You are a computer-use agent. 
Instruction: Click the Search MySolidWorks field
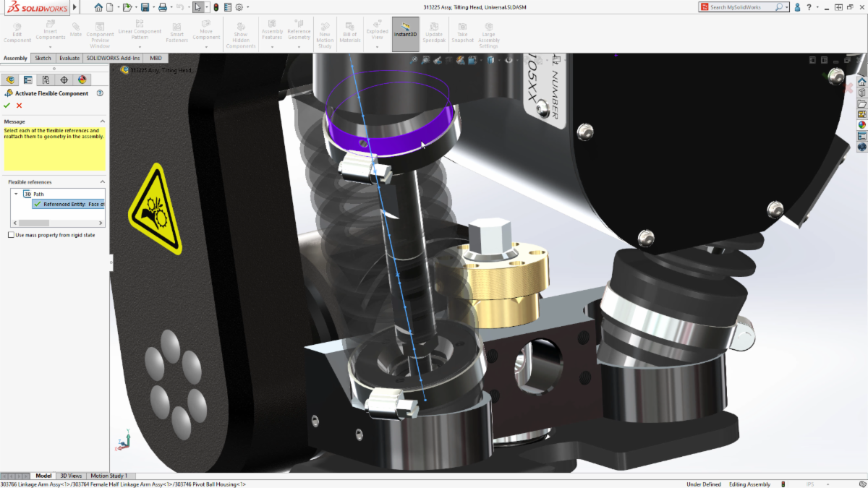741,7
